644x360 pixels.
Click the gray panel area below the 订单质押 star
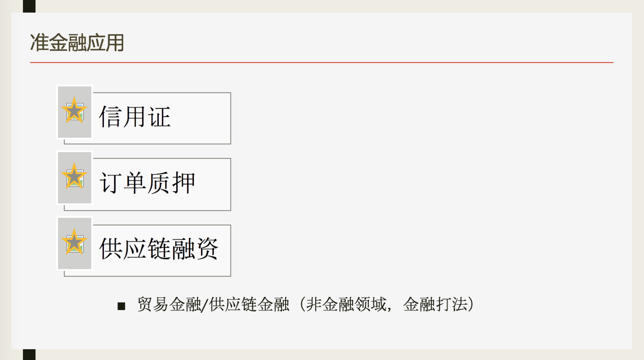(74, 197)
